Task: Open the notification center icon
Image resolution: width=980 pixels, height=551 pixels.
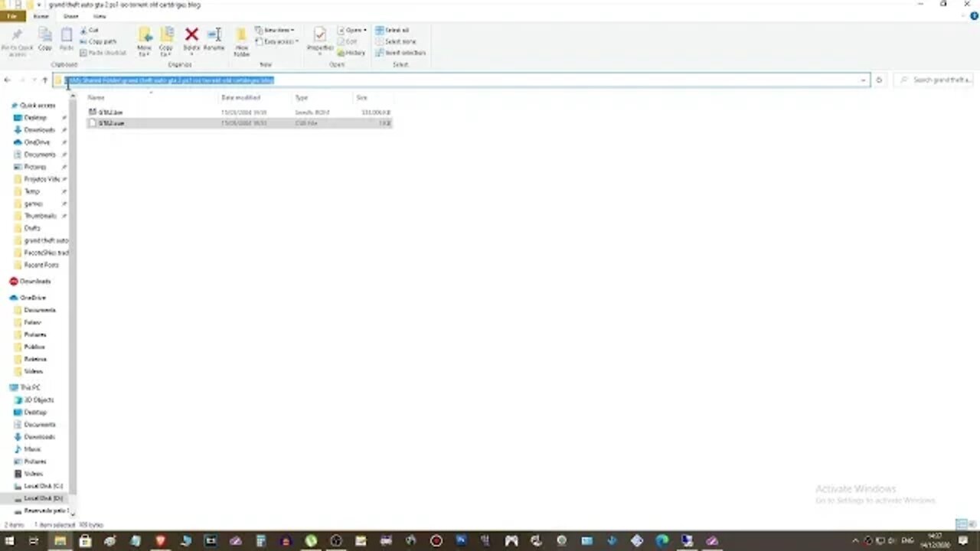Action: [964, 540]
